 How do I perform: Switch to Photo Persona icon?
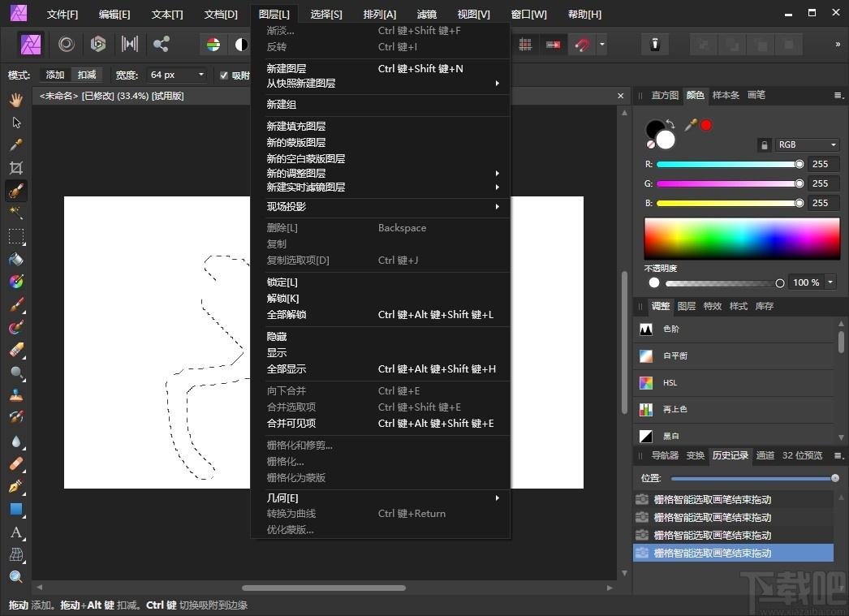31,44
